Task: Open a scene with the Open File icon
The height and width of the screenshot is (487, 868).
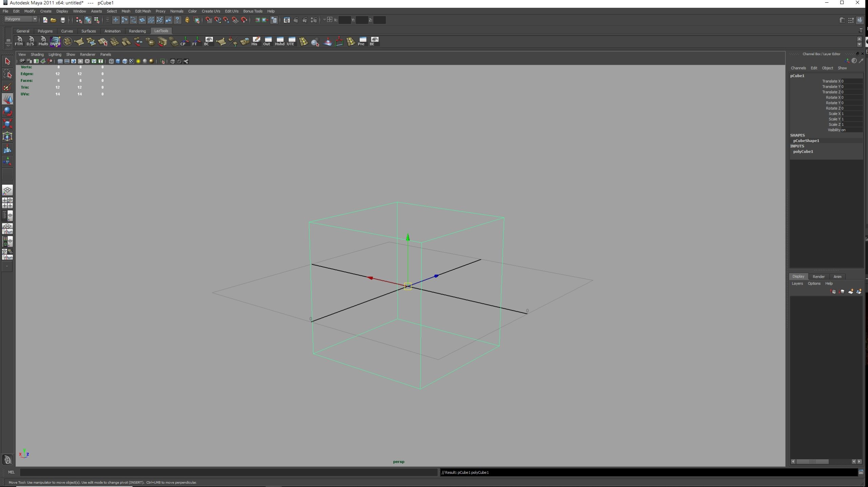Action: point(54,20)
